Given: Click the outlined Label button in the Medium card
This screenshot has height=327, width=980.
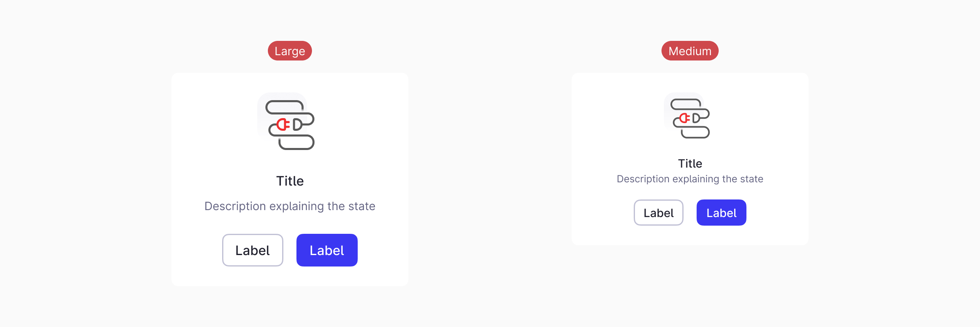Looking at the screenshot, I should [658, 213].
